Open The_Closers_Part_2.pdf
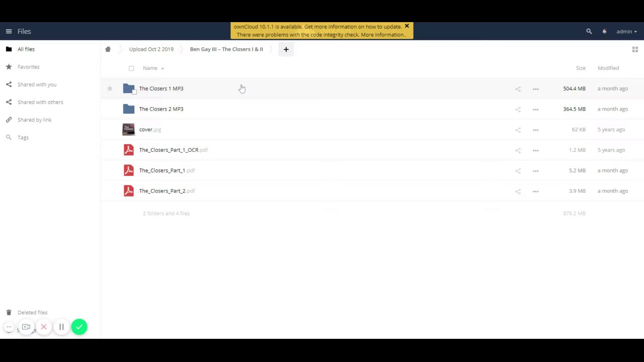Screen dimensions: 644x362 (x=167, y=191)
